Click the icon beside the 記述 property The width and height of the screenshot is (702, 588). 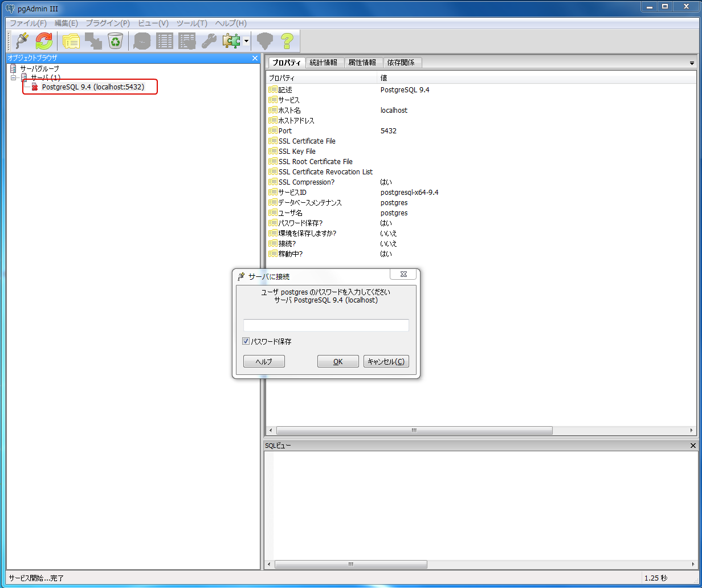coord(273,90)
